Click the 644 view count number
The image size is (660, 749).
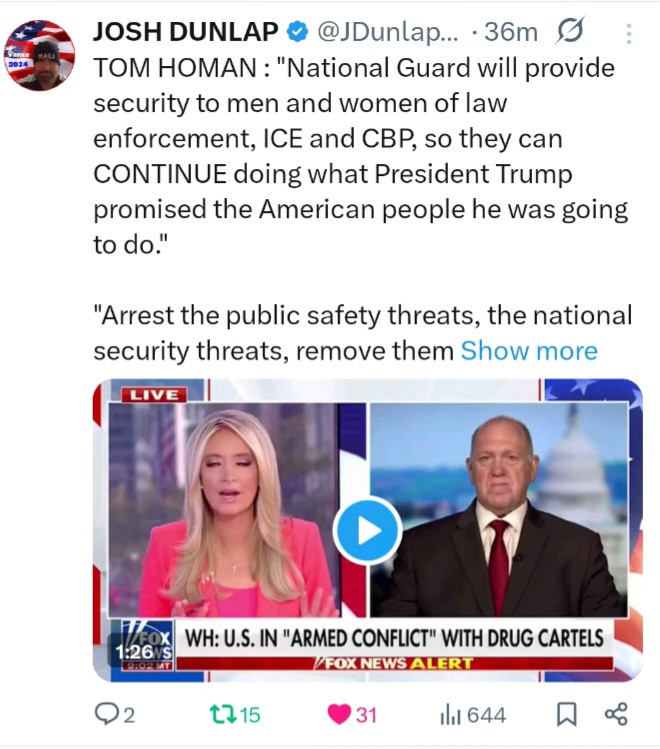tap(486, 715)
